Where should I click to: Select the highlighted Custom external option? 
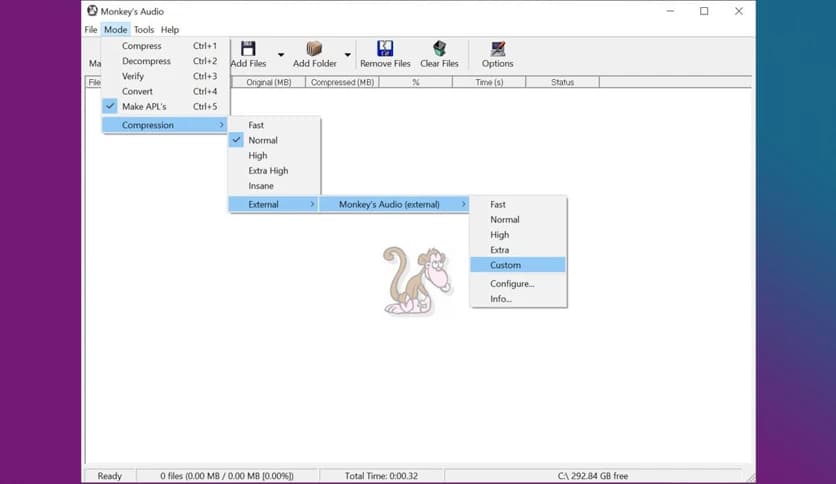coord(518,265)
